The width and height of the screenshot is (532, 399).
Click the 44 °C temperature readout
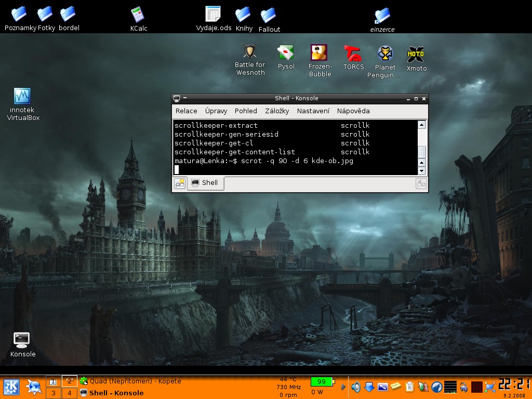(288, 379)
